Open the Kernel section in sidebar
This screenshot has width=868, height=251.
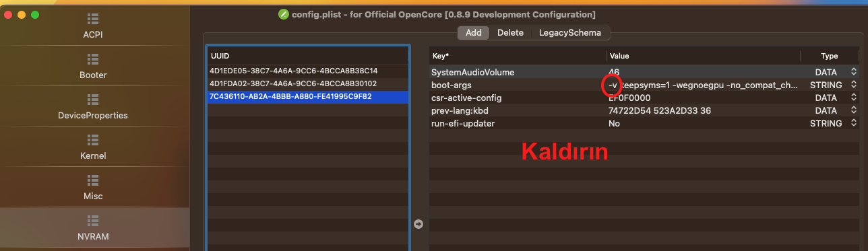[93, 147]
